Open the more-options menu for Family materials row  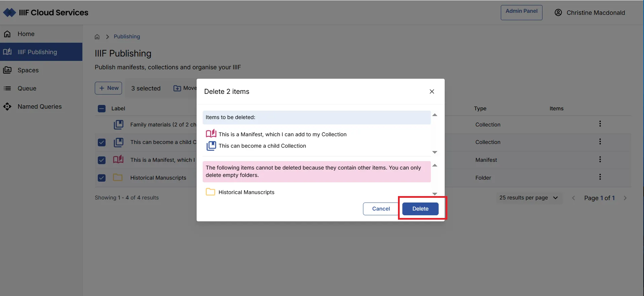point(600,124)
